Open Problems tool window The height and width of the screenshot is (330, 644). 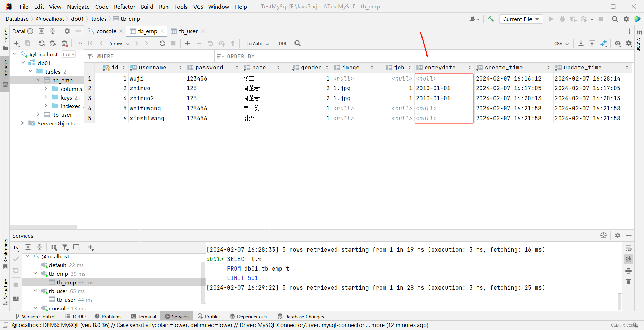pyautogui.click(x=108, y=316)
